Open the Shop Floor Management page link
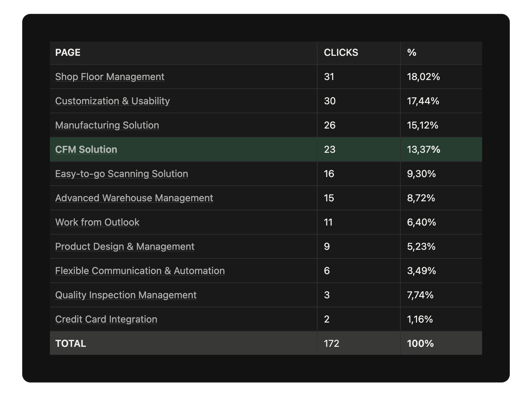The width and height of the screenshot is (532, 413). (x=109, y=77)
